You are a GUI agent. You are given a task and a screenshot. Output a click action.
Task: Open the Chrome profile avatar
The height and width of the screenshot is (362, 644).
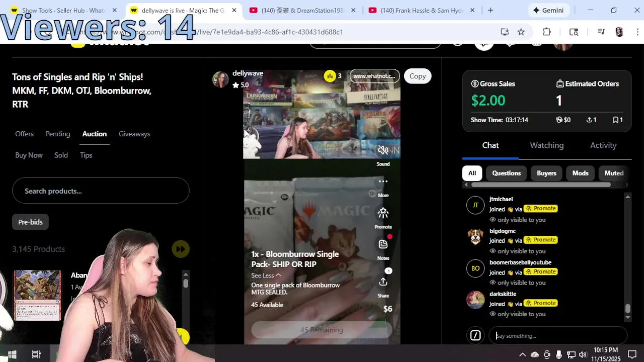tap(619, 32)
